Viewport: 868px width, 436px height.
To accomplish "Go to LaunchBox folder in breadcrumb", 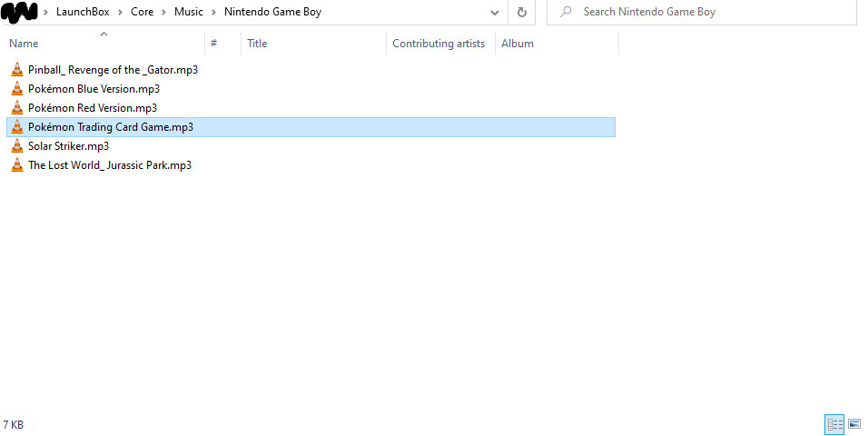I will tap(83, 12).
